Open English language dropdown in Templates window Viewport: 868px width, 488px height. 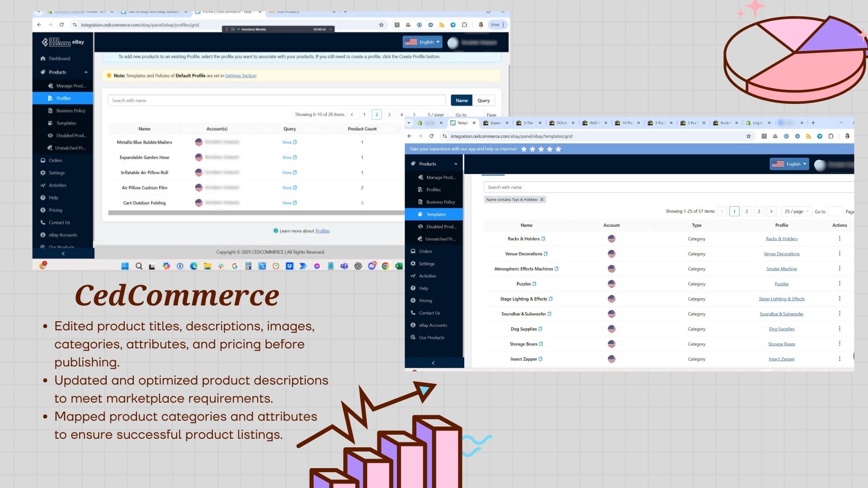pos(789,164)
